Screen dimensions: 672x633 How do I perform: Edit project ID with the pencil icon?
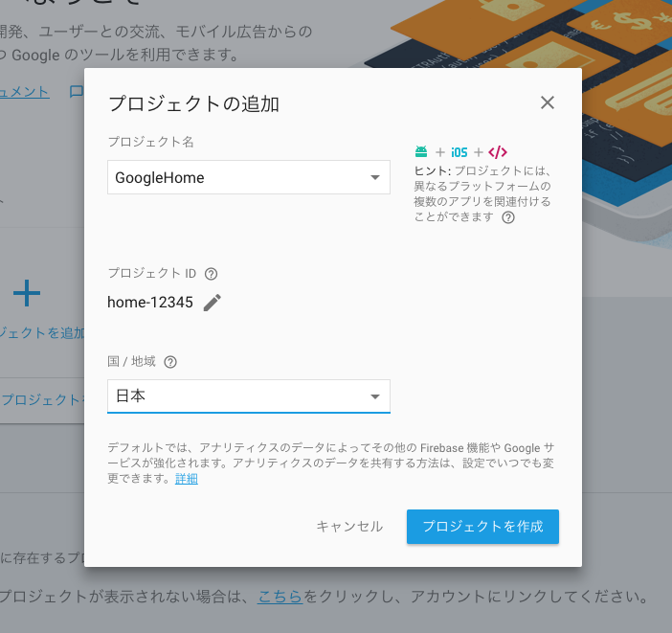click(x=213, y=303)
